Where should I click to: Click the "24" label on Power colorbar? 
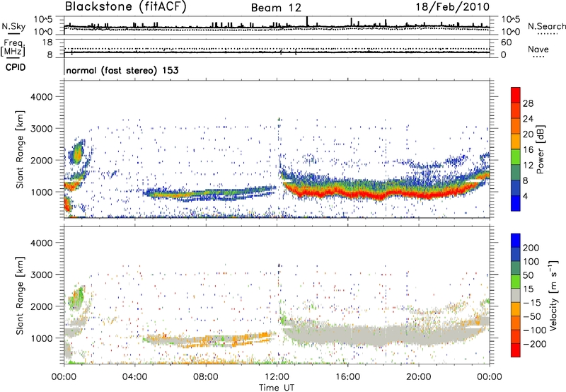click(528, 119)
